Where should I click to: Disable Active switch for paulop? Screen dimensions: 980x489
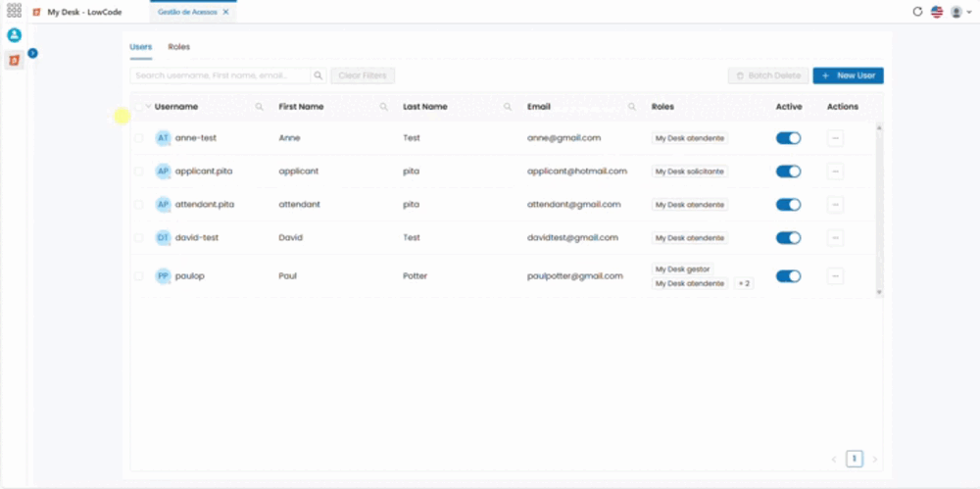(x=788, y=276)
